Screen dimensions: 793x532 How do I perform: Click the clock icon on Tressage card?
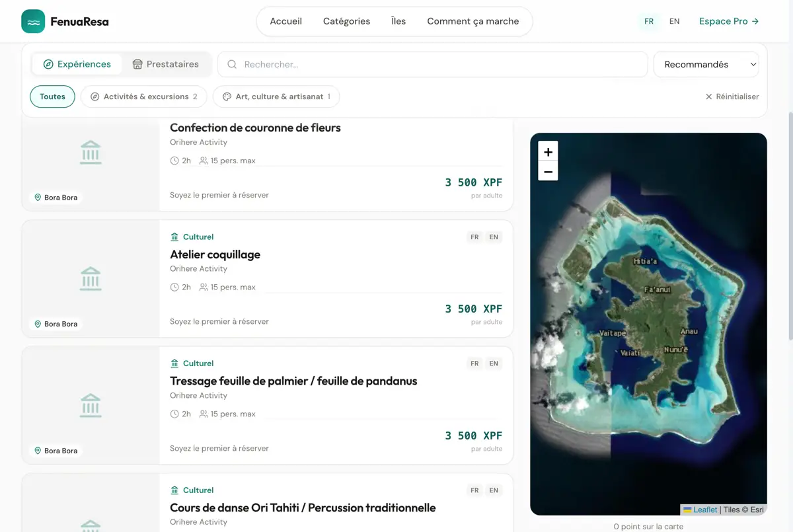(174, 414)
